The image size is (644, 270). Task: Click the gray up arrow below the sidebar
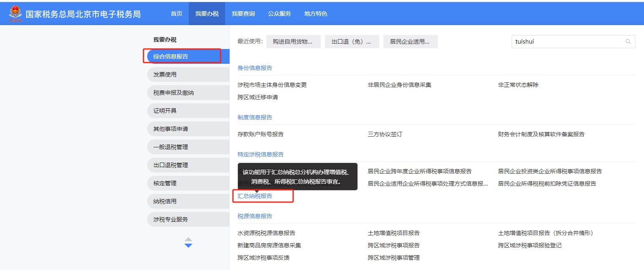(188, 239)
